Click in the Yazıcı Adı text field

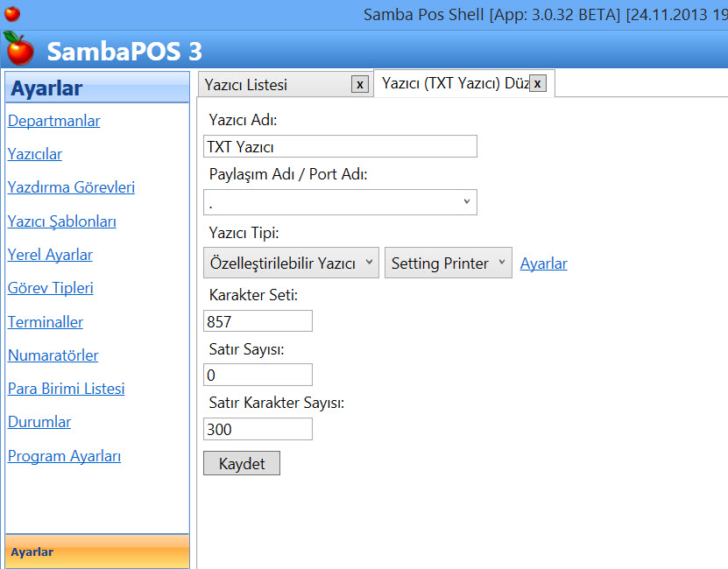pos(340,146)
